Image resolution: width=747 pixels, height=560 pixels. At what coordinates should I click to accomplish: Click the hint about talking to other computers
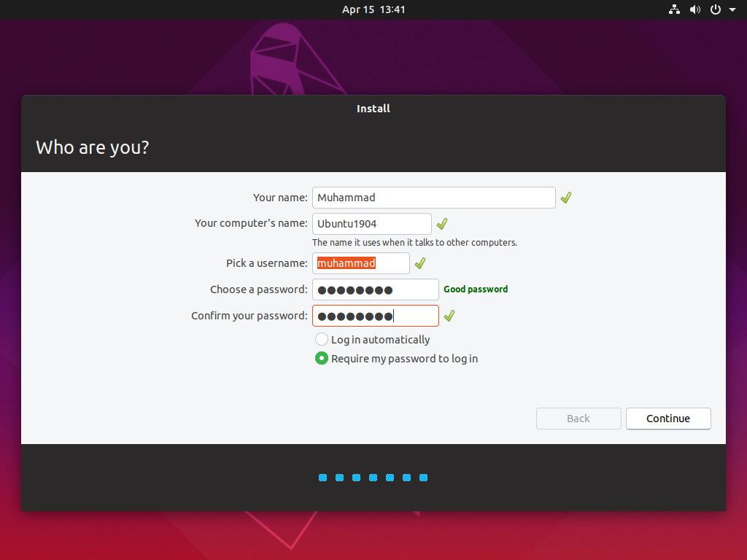[414, 242]
